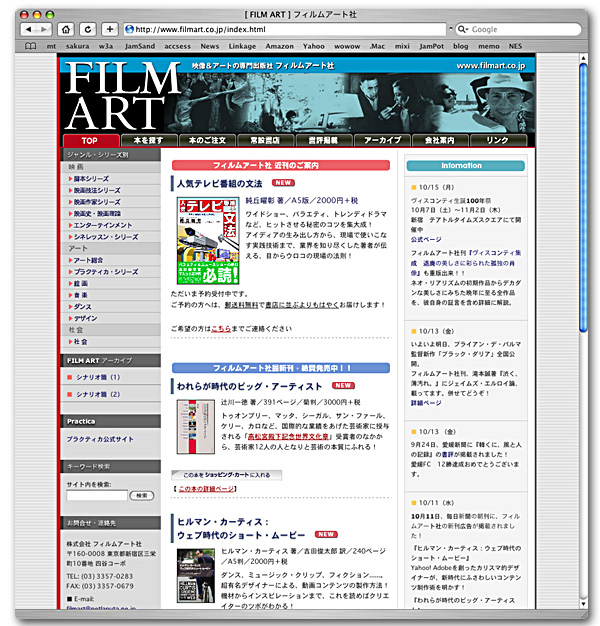The image size is (600, 626).
Task: Reload the page with the refresh icon
Action: click(x=88, y=29)
